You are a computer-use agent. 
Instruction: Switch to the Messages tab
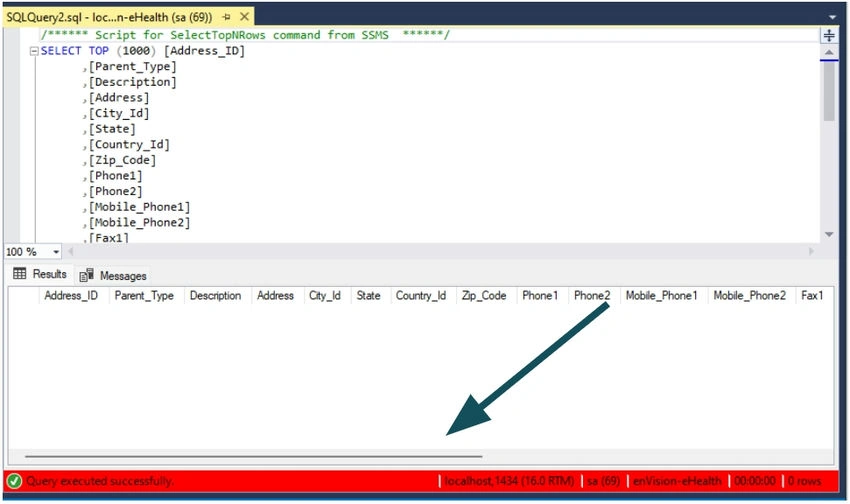click(x=113, y=276)
